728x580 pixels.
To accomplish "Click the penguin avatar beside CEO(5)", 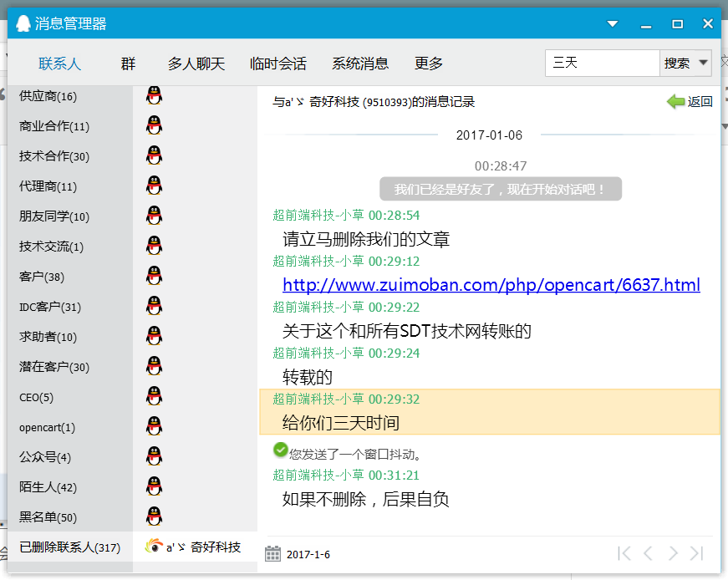I will (x=154, y=396).
